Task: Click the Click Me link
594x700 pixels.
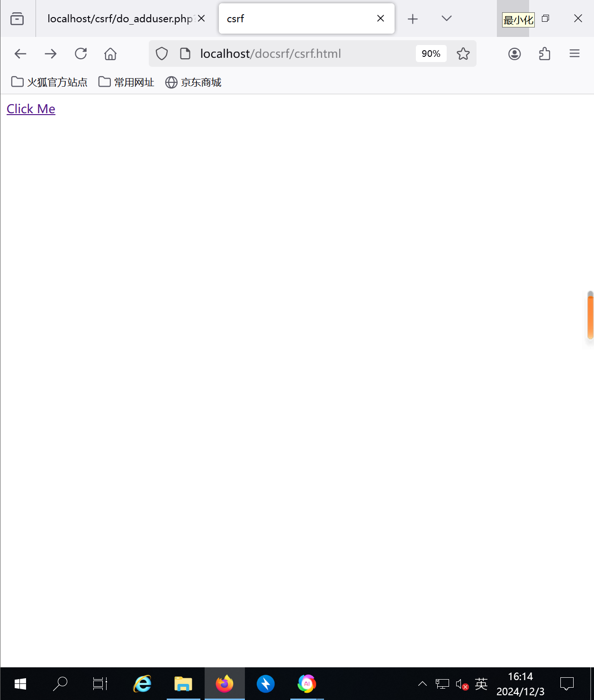Action: click(x=31, y=109)
